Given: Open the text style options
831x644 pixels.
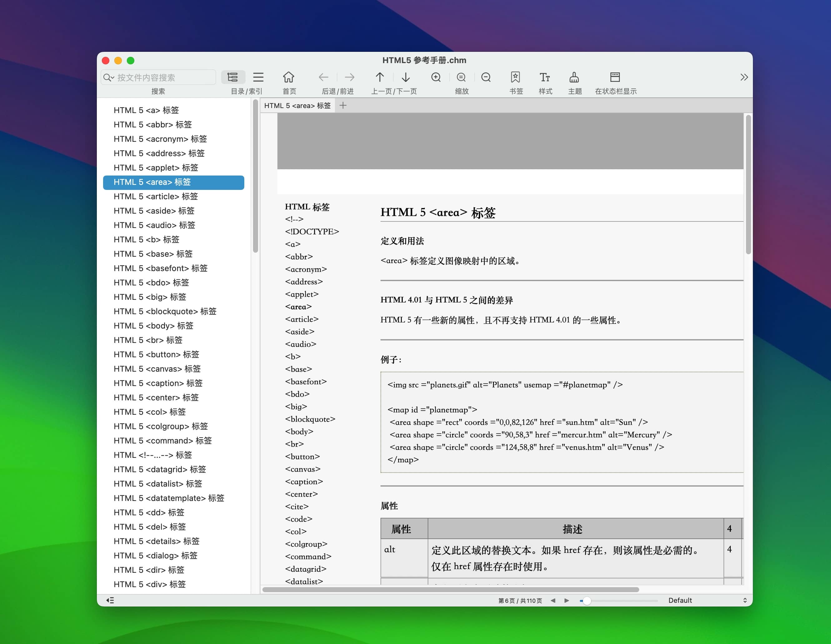Looking at the screenshot, I should [545, 77].
